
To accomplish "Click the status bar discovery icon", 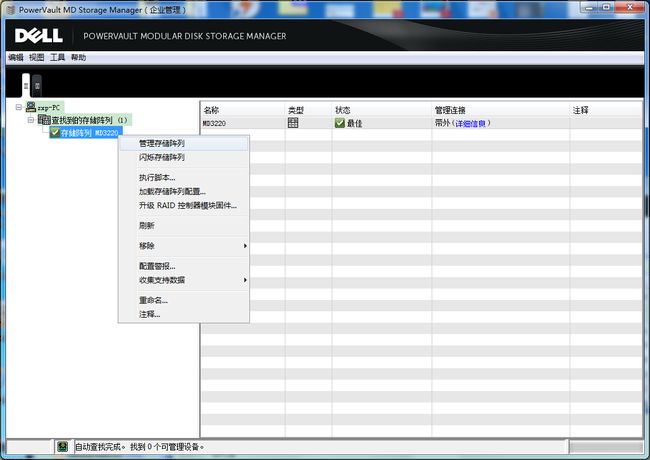I will (x=63, y=447).
